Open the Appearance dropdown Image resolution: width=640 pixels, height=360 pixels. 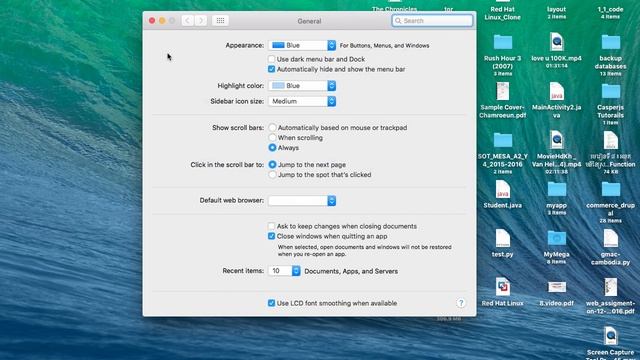coord(302,45)
